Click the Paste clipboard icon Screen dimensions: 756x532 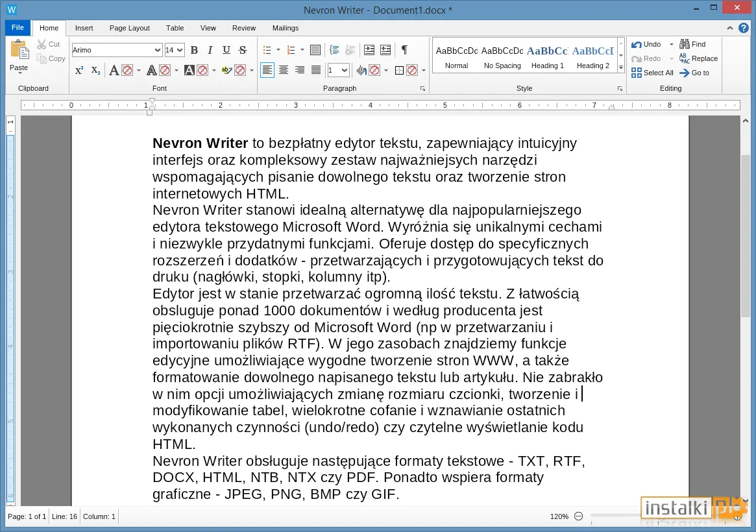(19, 50)
